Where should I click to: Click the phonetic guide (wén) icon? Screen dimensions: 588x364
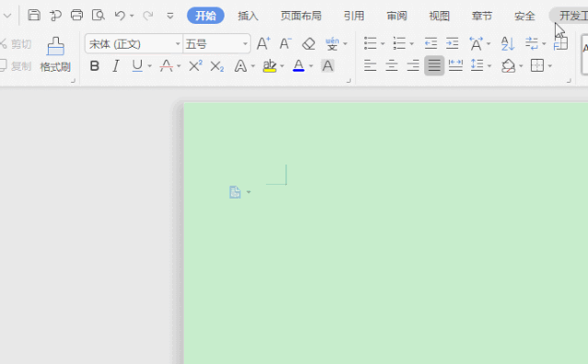point(332,44)
